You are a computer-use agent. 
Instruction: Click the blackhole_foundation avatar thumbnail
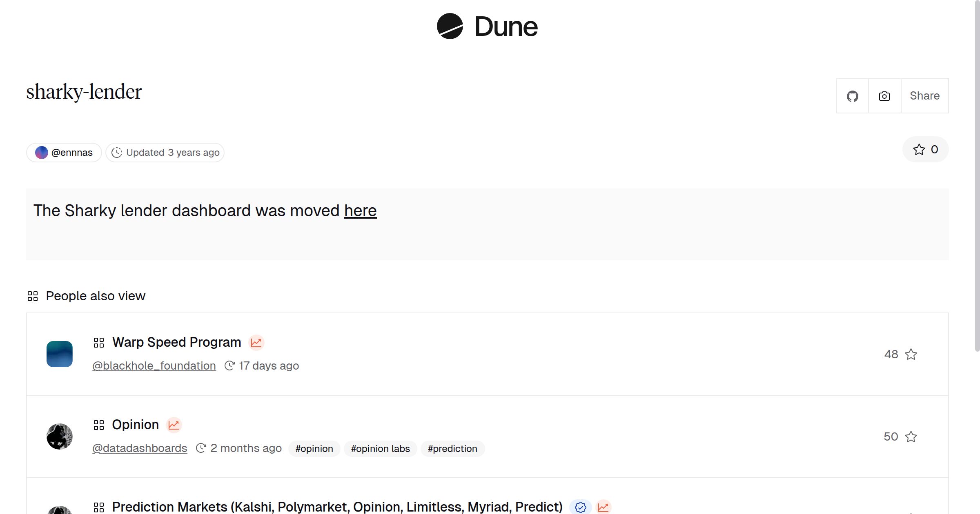tap(60, 354)
